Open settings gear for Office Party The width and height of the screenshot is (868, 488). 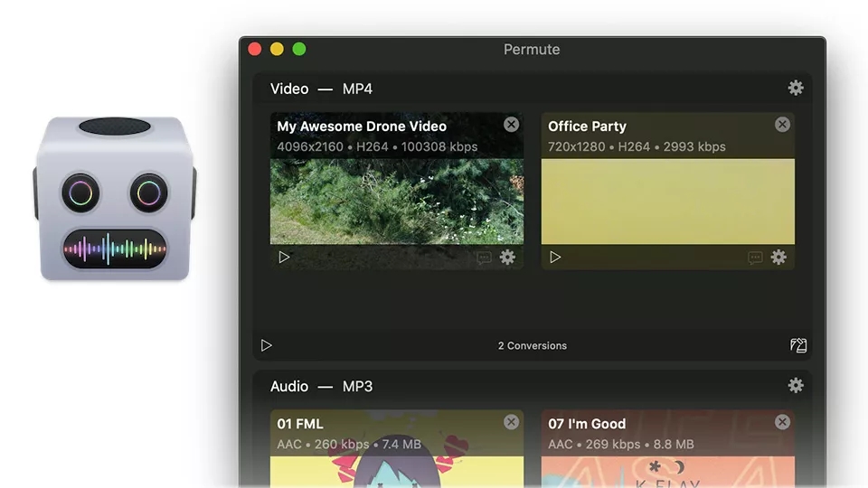tap(778, 258)
